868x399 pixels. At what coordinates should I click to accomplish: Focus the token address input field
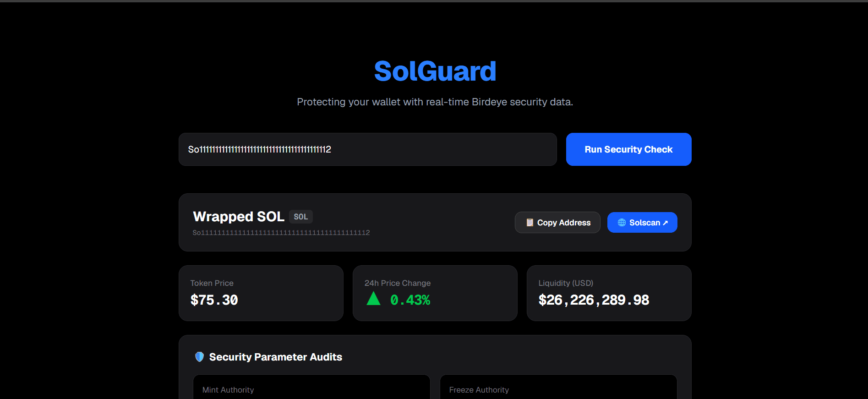click(x=368, y=149)
